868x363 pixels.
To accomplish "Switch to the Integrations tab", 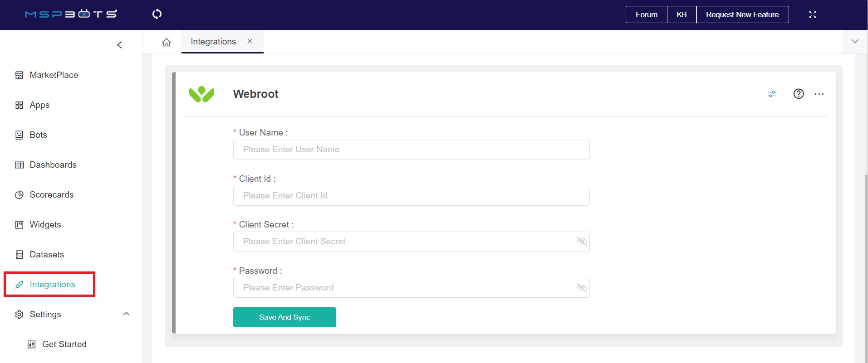I will click(x=213, y=41).
